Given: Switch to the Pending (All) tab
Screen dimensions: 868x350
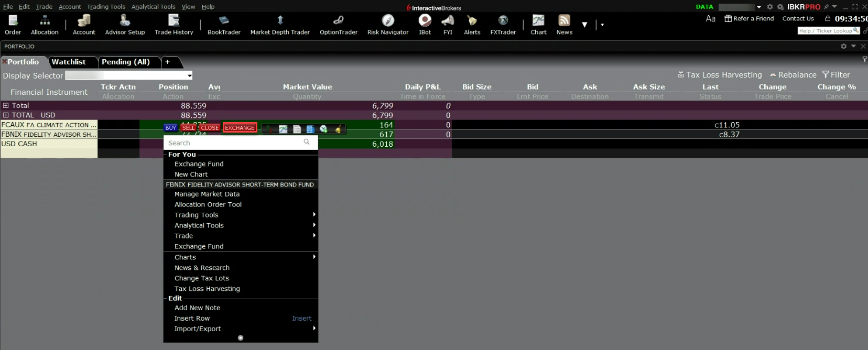Looking at the screenshot, I should coord(126,62).
